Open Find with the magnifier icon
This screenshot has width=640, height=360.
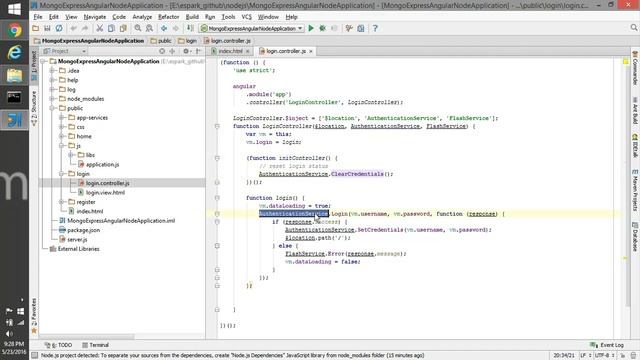click(138, 29)
